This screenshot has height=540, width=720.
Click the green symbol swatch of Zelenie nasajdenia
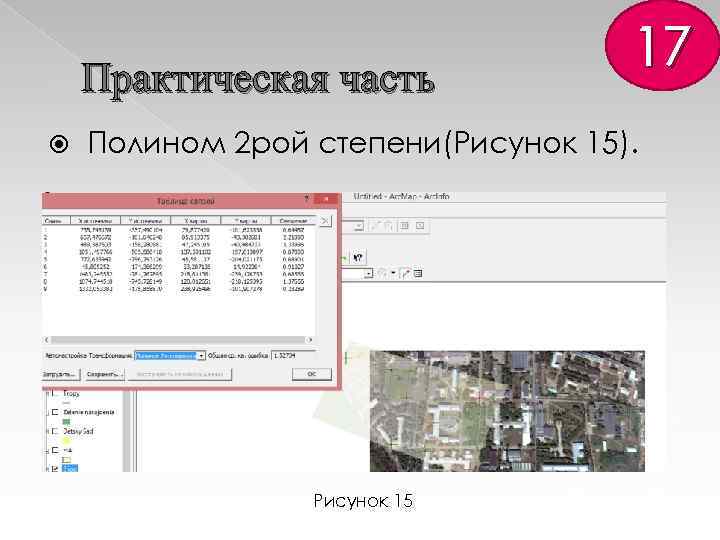(67, 422)
